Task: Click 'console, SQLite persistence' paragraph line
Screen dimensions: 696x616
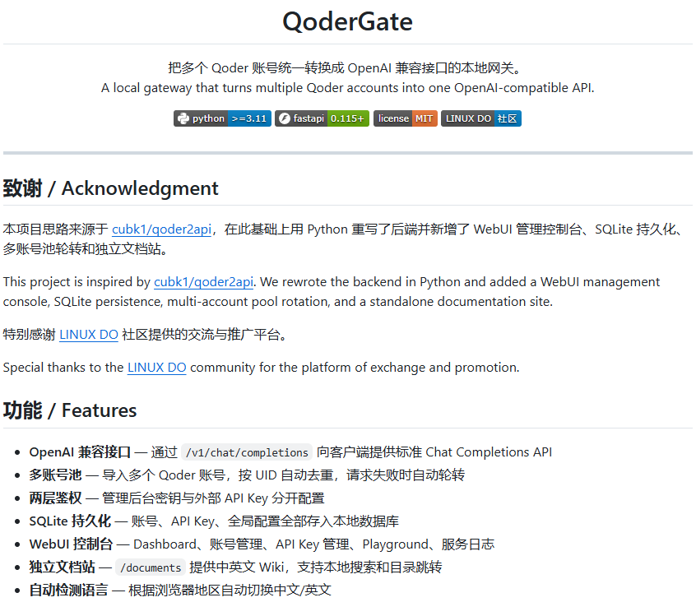Action: click(x=278, y=302)
